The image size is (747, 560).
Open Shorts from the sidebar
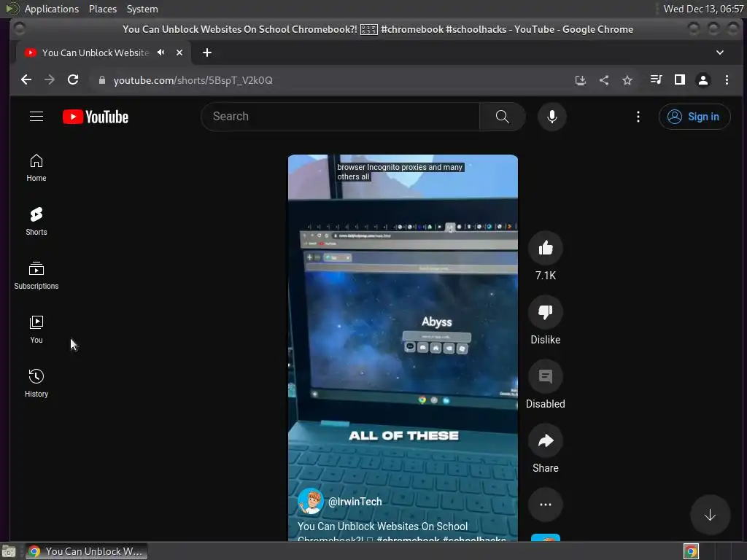click(x=36, y=222)
